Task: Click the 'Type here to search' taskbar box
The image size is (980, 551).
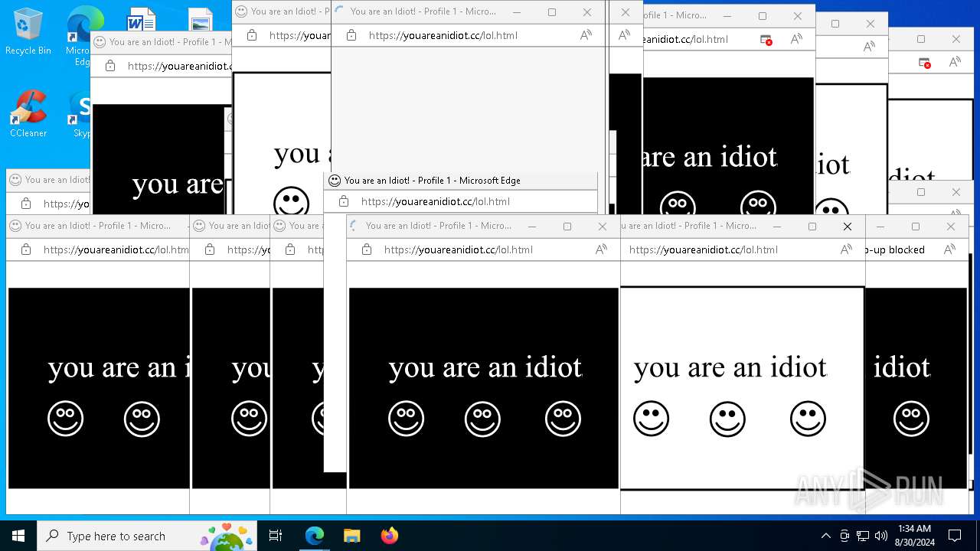Action: pos(147,536)
